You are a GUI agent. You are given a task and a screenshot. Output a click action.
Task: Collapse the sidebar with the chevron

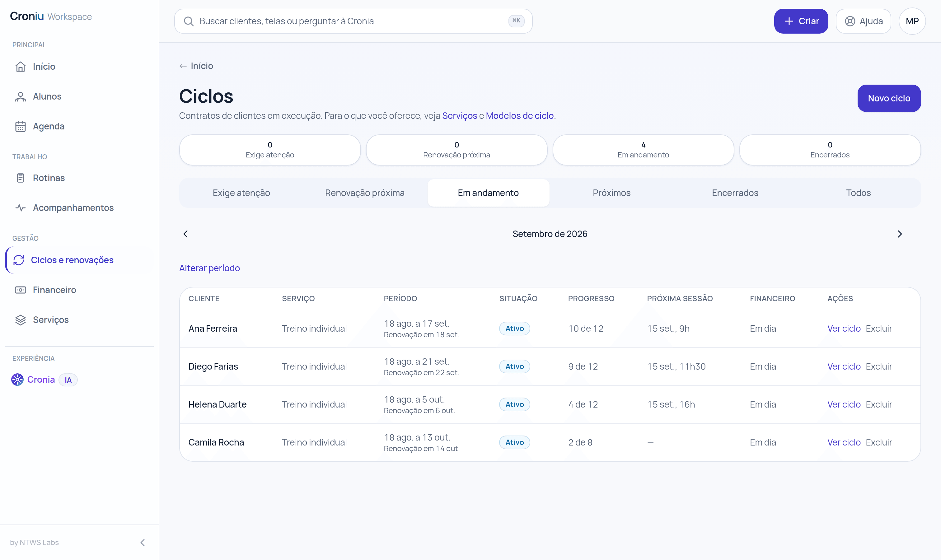click(143, 543)
